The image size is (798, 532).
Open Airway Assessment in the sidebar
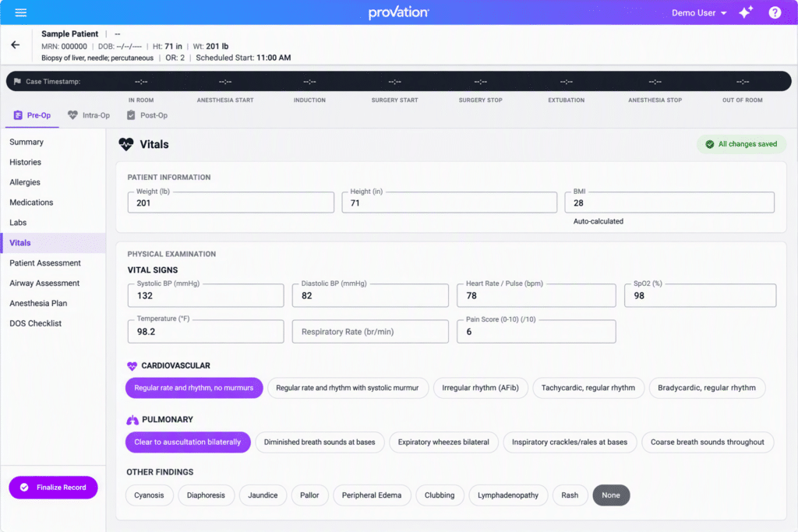coord(53,284)
